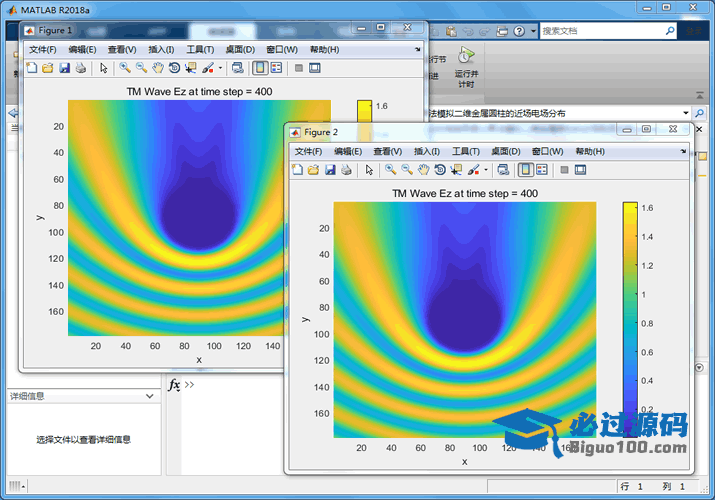Select Data Cursor tool in Figure 1
Viewport: 715px width, 500px height.
[191, 68]
